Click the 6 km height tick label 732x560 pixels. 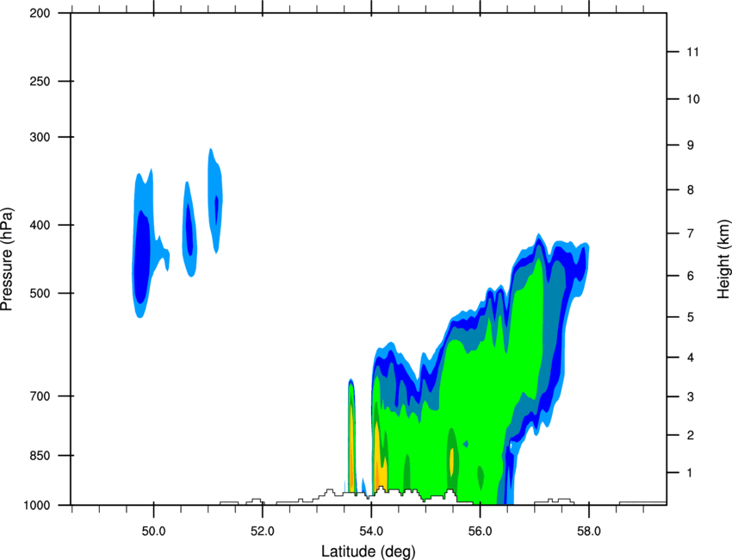coord(691,276)
